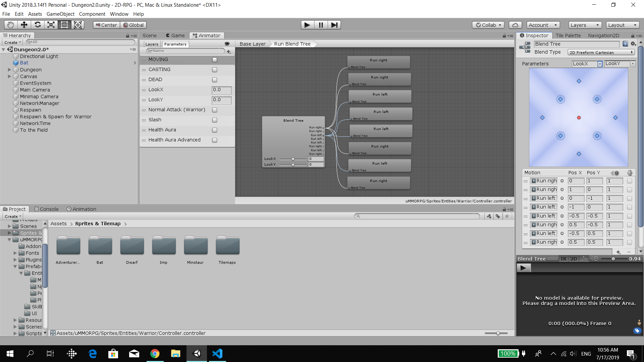Check the Health Aura parameter
Viewport: 644px width, 362px height.
pyautogui.click(x=215, y=130)
